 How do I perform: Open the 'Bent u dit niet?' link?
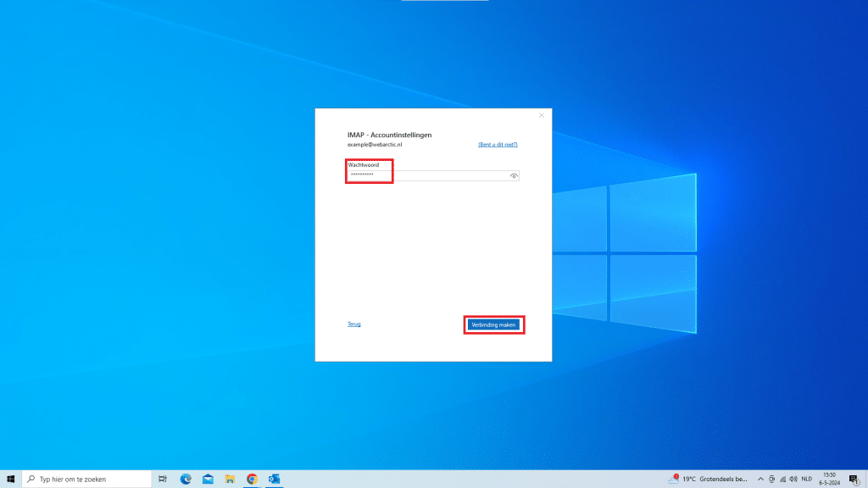[x=498, y=144]
